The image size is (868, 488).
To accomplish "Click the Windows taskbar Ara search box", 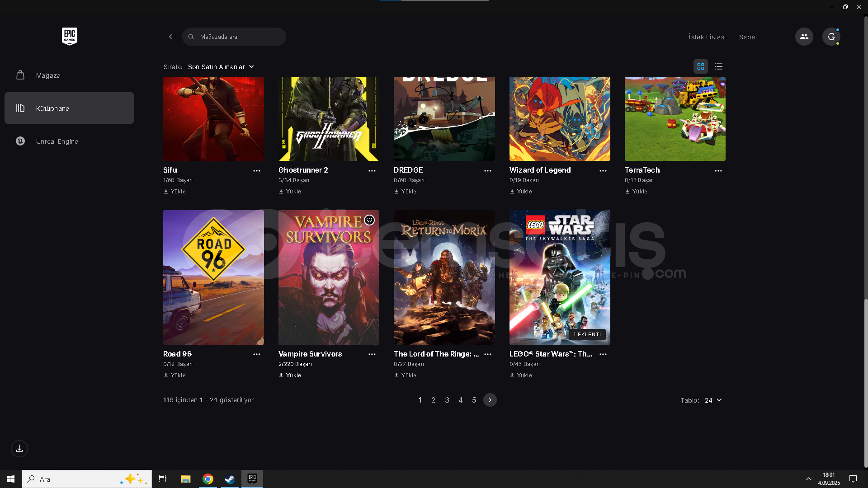I will pos(87,479).
